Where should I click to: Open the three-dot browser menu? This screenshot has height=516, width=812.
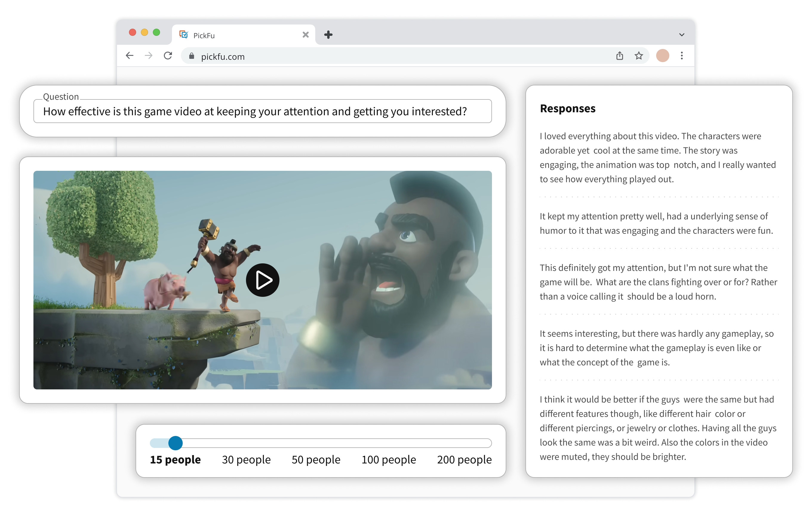click(x=682, y=56)
